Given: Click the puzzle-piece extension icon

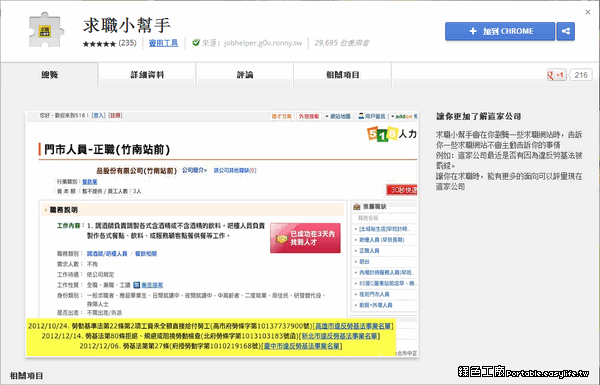Looking at the screenshot, I should [x=46, y=30].
